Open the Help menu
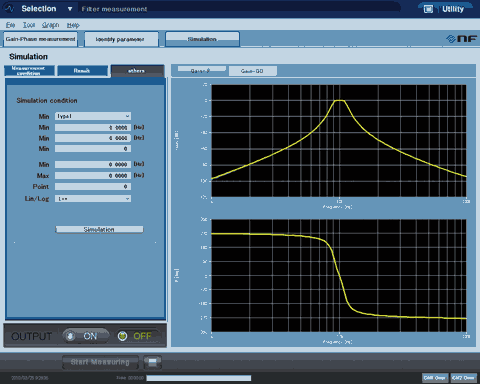Image resolution: width=480 pixels, height=384 pixels. pos(73,25)
